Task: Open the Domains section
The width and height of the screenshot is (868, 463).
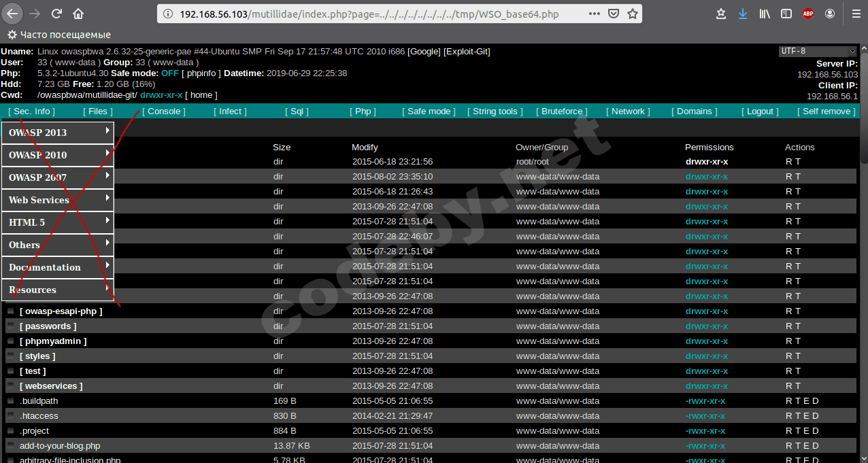Action: coord(695,112)
